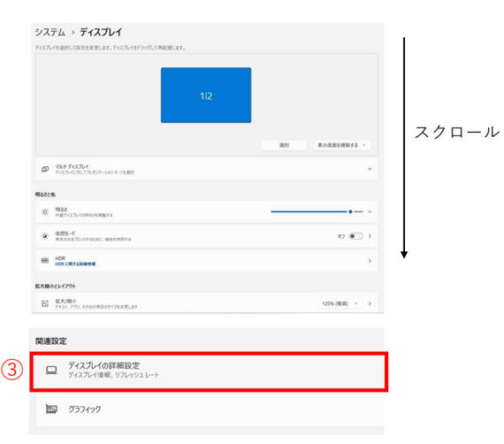Open the 125% (推奨) scale dropdown

click(x=340, y=303)
